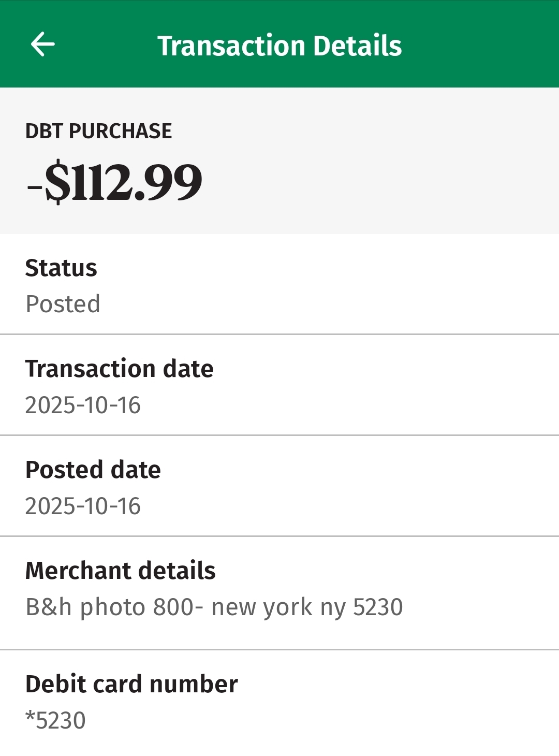The image size is (559, 756).
Task: Click the Transaction Details header title
Action: click(279, 46)
